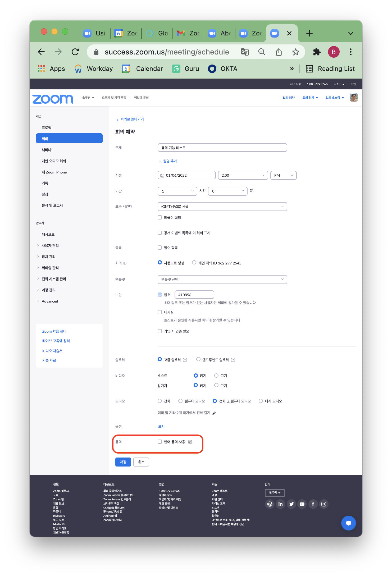Open the 회의 참가 menu
This screenshot has height=576, width=392.
click(x=310, y=98)
